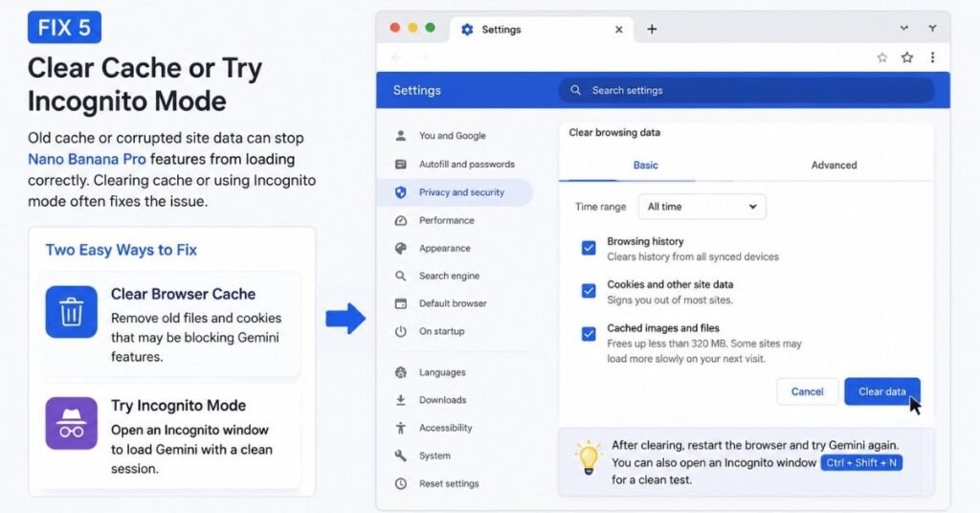This screenshot has height=513, width=980.
Task: Open the three-dot browser menu
Action: tap(932, 57)
